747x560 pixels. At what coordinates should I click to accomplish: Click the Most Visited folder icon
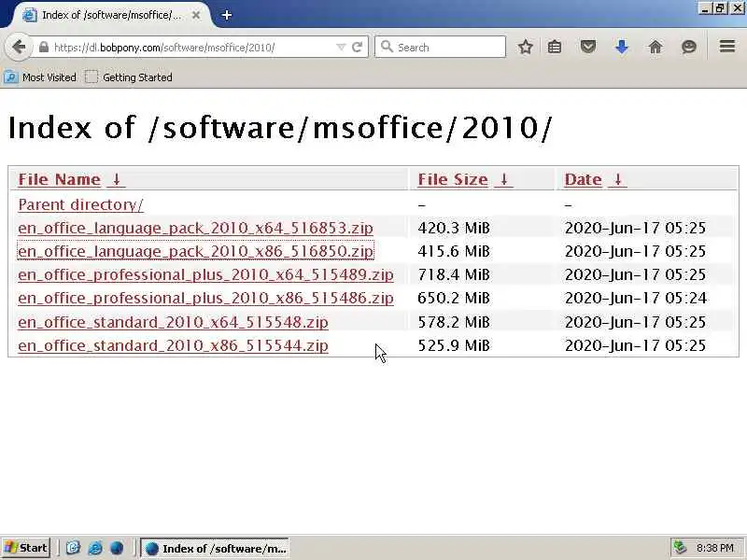click(11, 77)
